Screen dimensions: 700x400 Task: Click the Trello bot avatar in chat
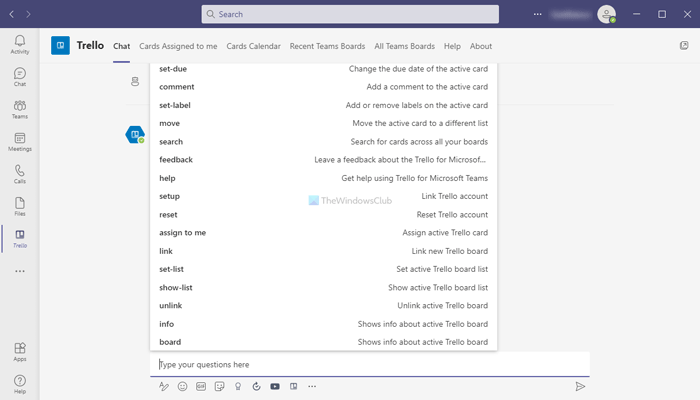pos(135,134)
